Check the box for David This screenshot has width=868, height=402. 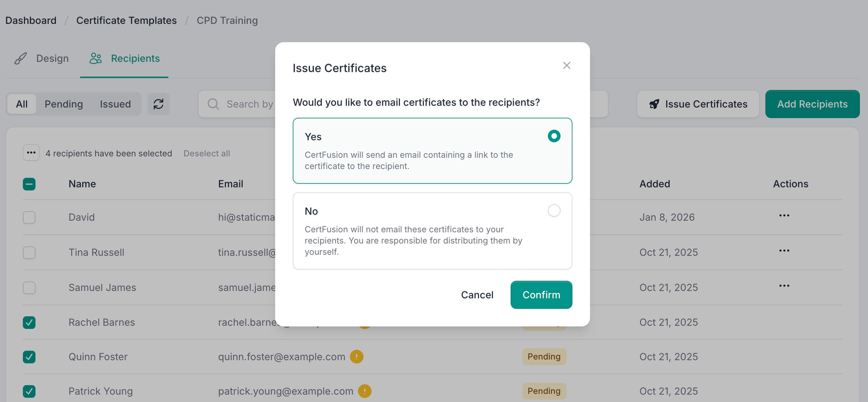coord(29,218)
